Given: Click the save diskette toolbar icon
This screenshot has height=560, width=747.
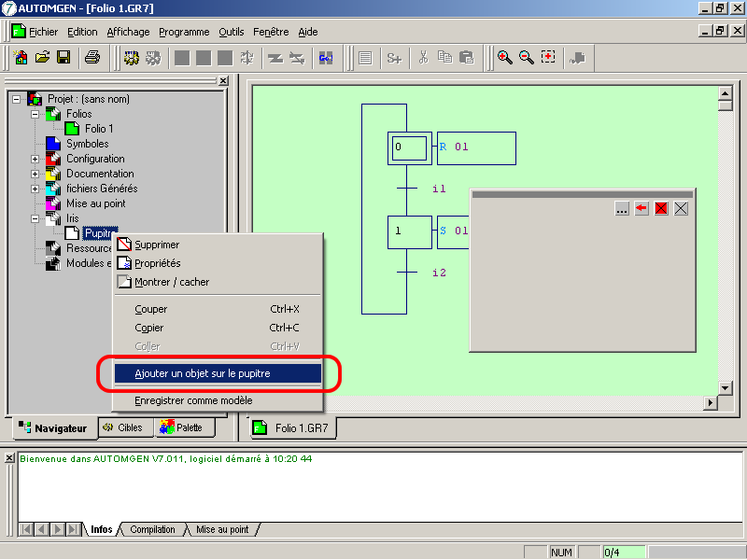Looking at the screenshot, I should [x=63, y=58].
